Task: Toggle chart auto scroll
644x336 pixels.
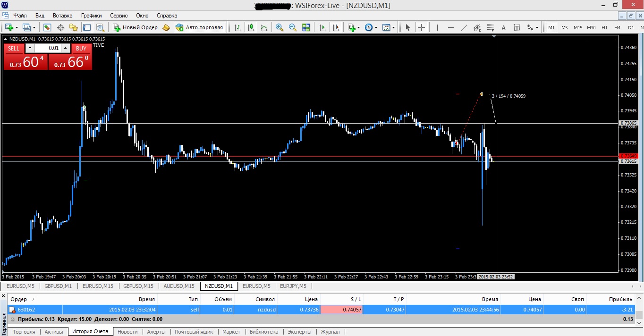Action: pos(322,27)
